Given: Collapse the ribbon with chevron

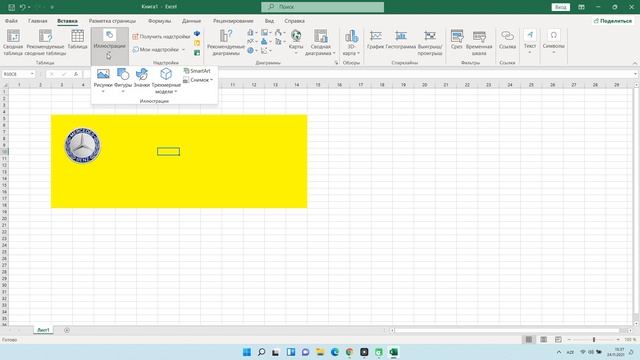Looking at the screenshot, I should pos(635,63).
